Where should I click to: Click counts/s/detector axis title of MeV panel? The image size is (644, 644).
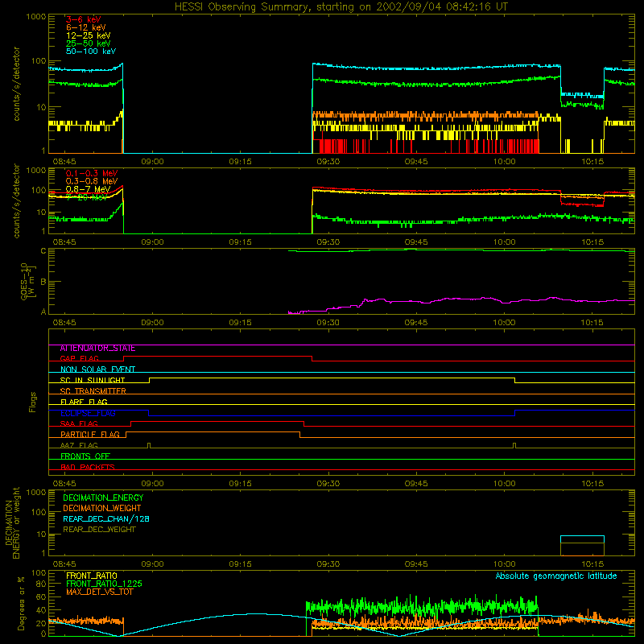[17, 201]
